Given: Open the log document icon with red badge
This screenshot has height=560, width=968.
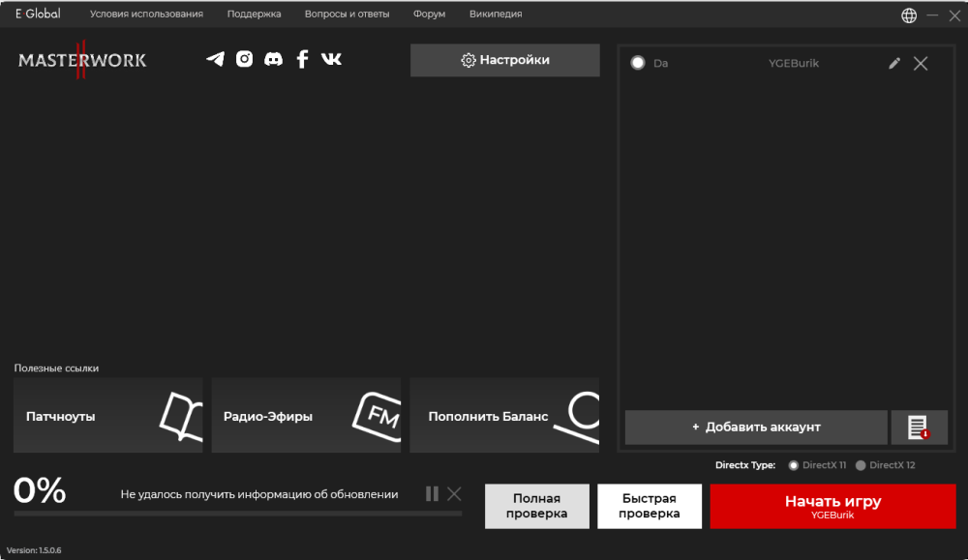Looking at the screenshot, I should click(918, 427).
